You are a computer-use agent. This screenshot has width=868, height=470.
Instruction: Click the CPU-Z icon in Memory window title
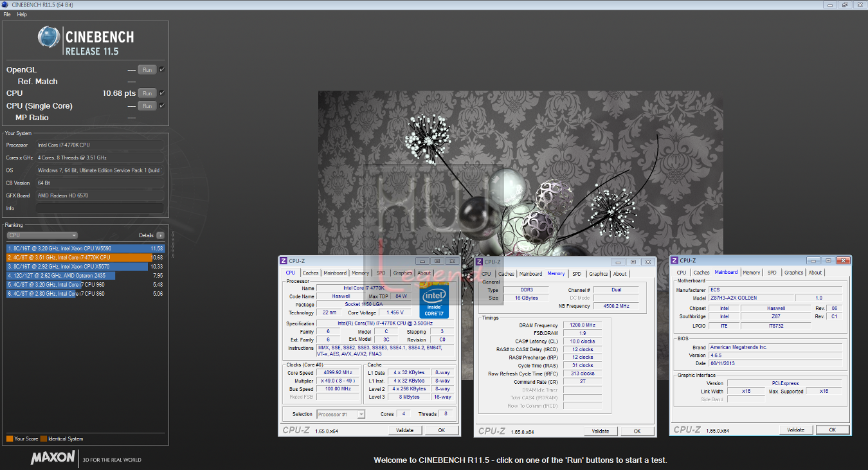pos(479,262)
